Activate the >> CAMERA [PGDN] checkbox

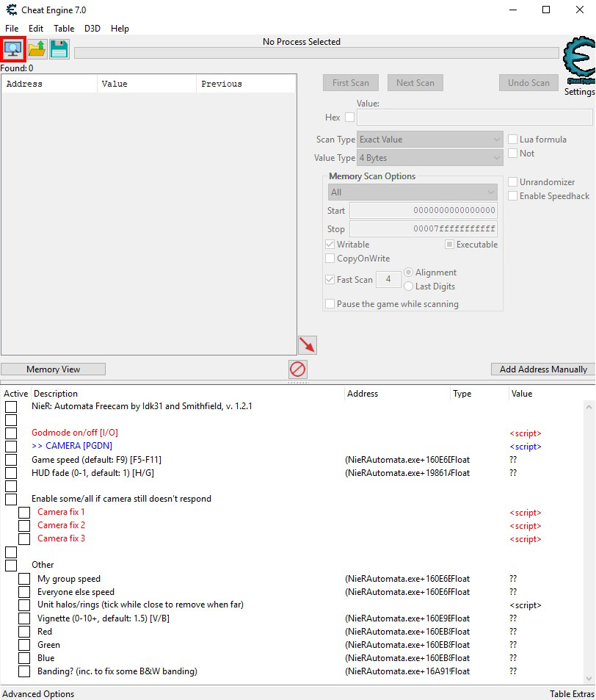tap(11, 447)
